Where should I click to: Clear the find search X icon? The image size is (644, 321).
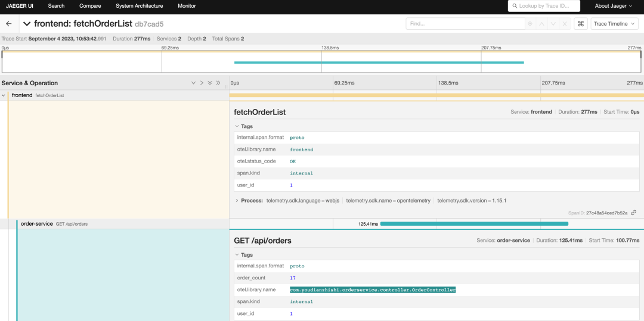[565, 24]
